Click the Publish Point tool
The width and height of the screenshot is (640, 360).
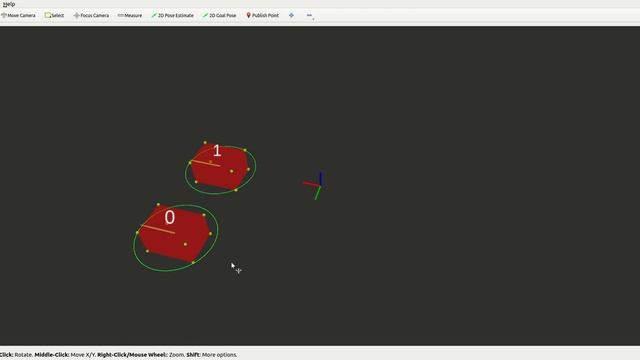click(x=262, y=15)
